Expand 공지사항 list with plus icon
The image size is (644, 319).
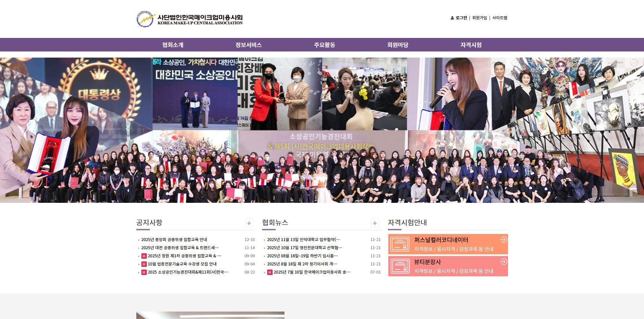tap(249, 223)
